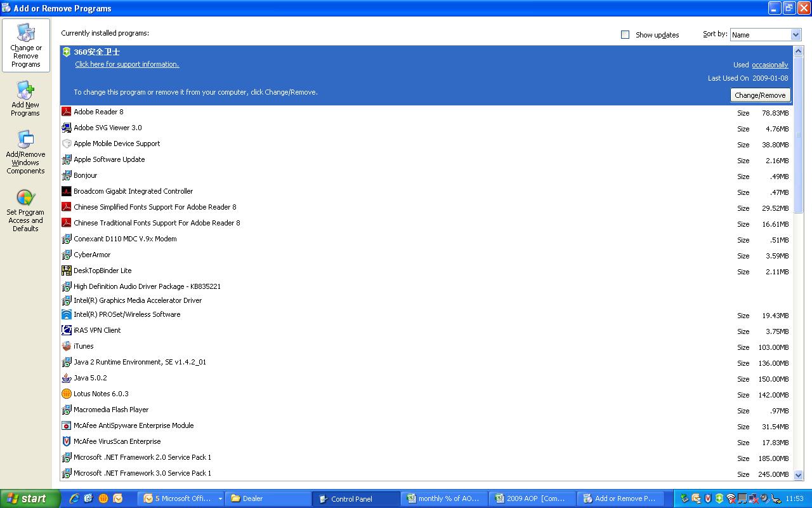Click the Broadcom Gigabit Integrated Controller icon
This screenshot has height=508, width=812.
[x=67, y=191]
